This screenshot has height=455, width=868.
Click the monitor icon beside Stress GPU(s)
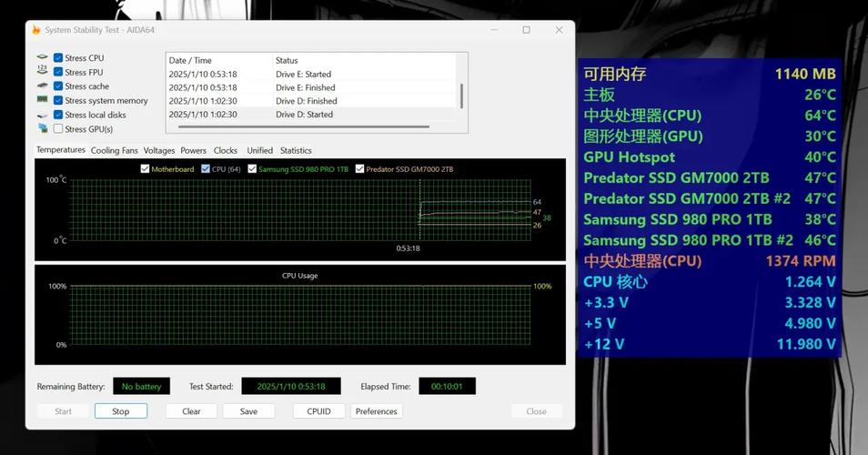click(43, 128)
